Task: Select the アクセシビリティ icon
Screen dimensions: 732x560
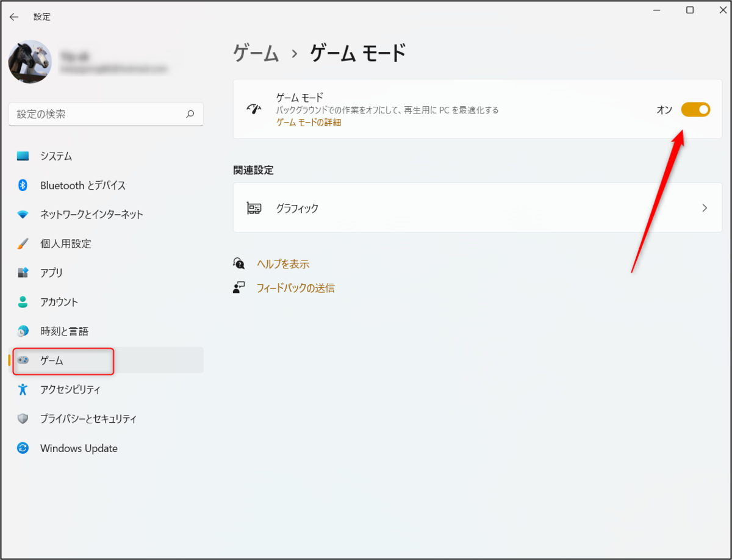Action: tap(23, 389)
